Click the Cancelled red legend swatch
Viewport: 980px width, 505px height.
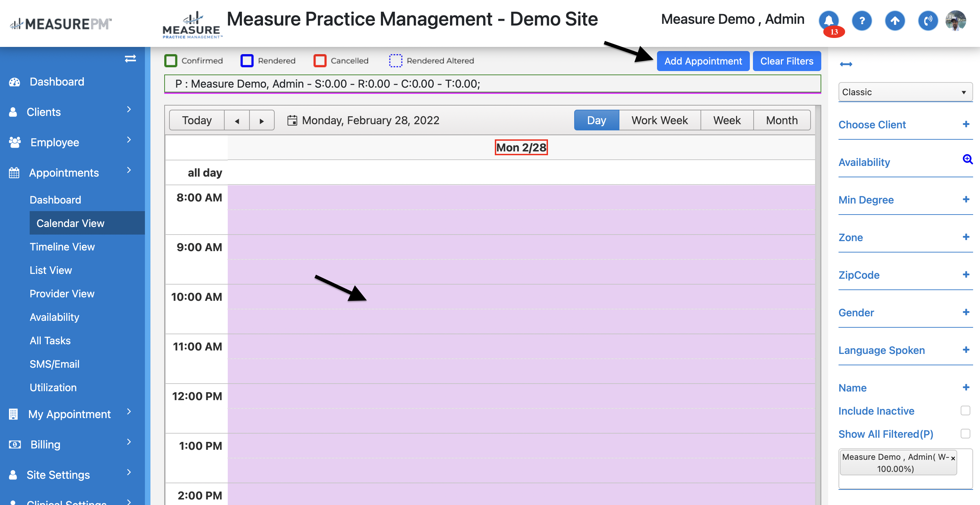320,60
